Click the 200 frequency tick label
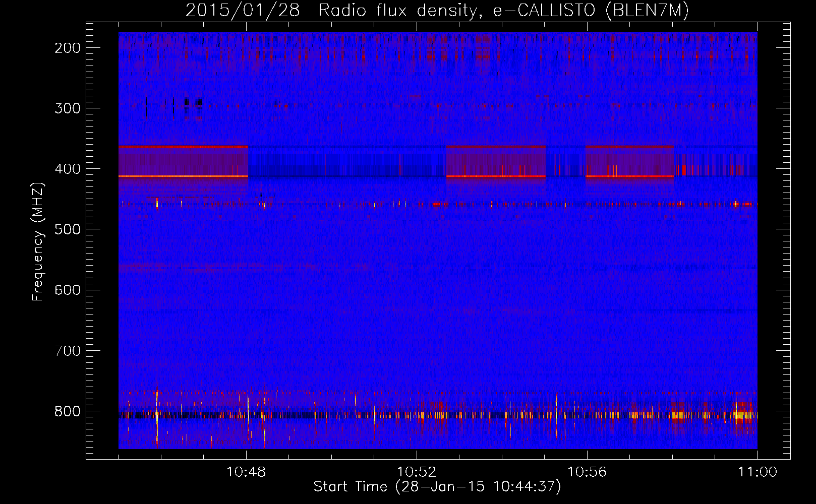 (x=68, y=48)
